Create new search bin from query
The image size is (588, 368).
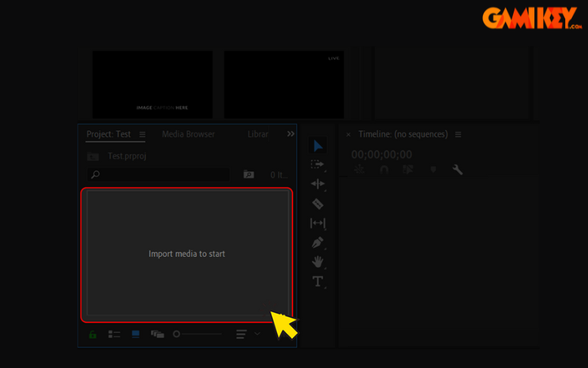tap(248, 174)
